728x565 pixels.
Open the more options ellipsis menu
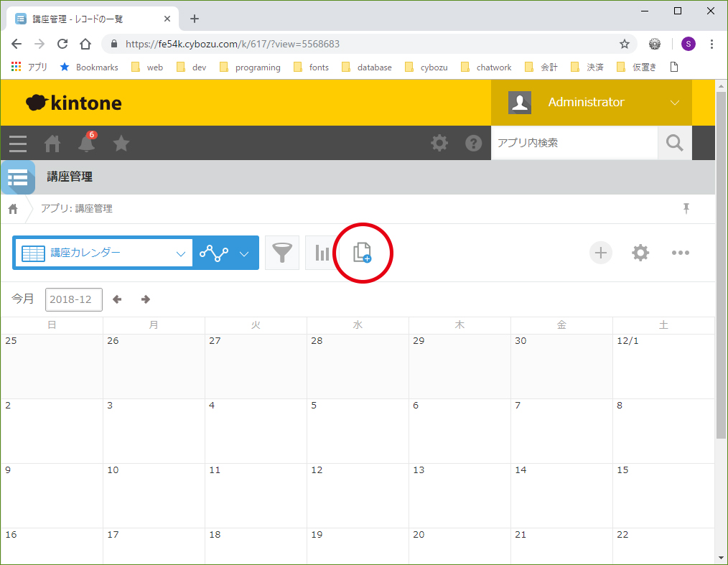pos(680,253)
